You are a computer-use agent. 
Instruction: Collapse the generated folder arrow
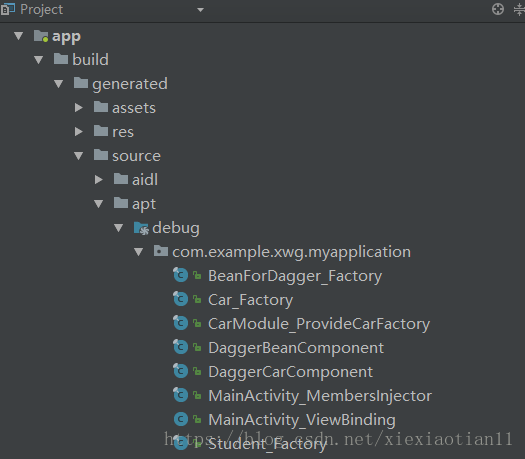pyautogui.click(x=59, y=84)
